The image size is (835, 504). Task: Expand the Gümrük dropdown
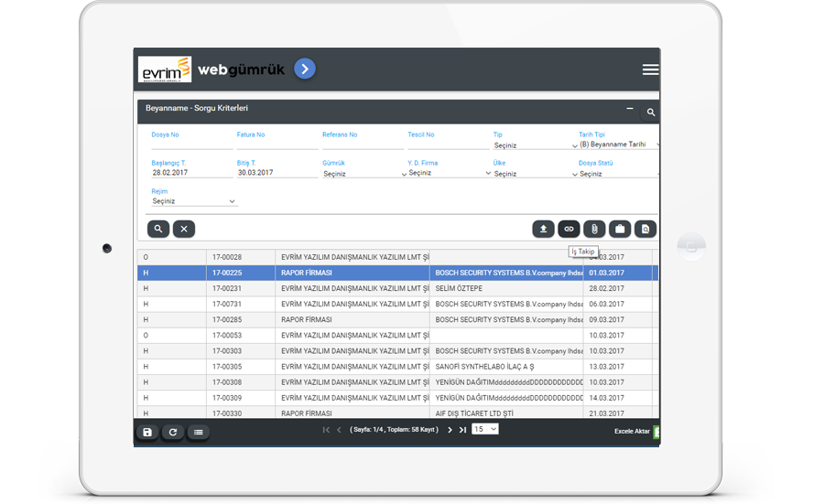coord(363,174)
